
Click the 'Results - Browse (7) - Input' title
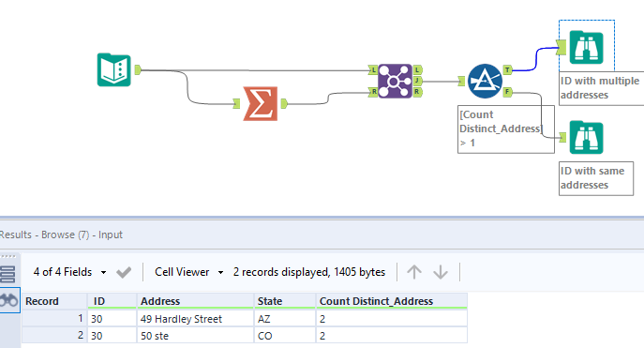(61, 235)
